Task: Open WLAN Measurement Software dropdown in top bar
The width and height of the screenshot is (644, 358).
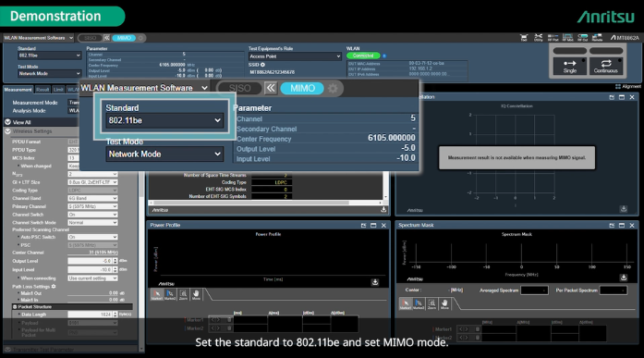Action: [38, 38]
